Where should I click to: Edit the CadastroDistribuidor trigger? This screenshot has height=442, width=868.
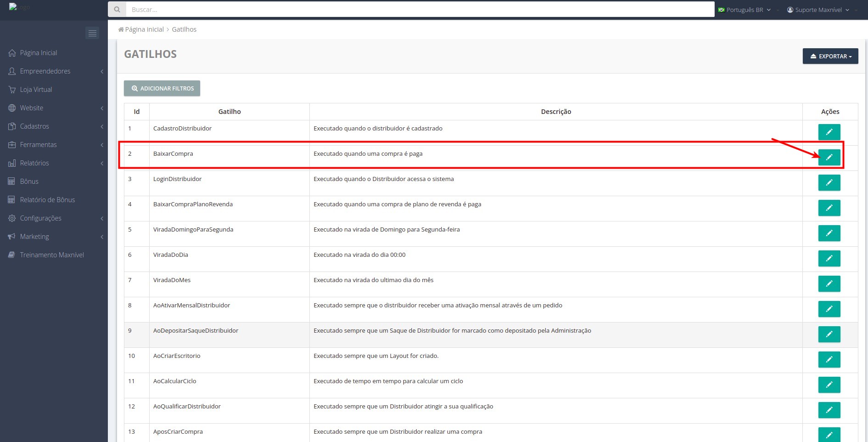click(x=829, y=132)
